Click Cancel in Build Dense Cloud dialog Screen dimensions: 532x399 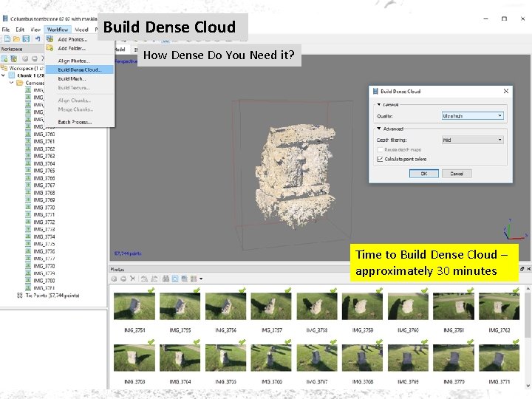457,174
